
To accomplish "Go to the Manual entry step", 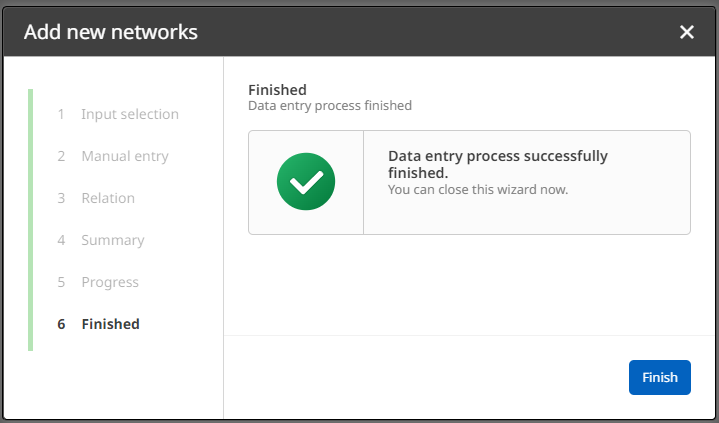I will coord(125,156).
